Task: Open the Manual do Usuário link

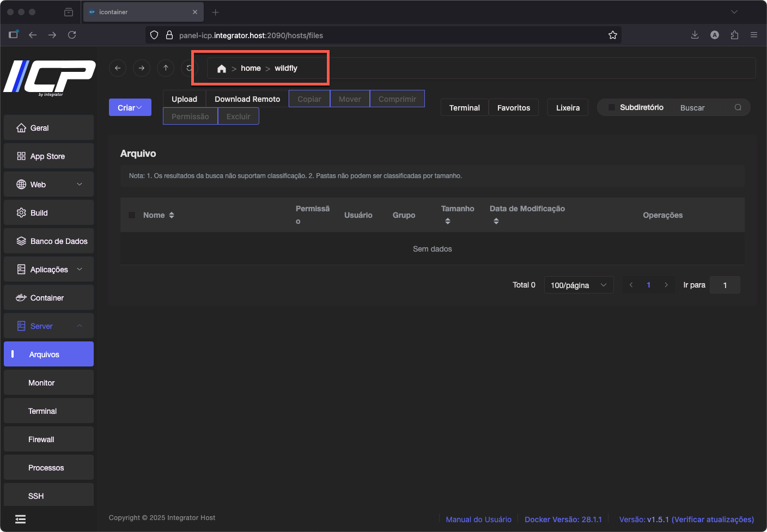Action: 478,519
